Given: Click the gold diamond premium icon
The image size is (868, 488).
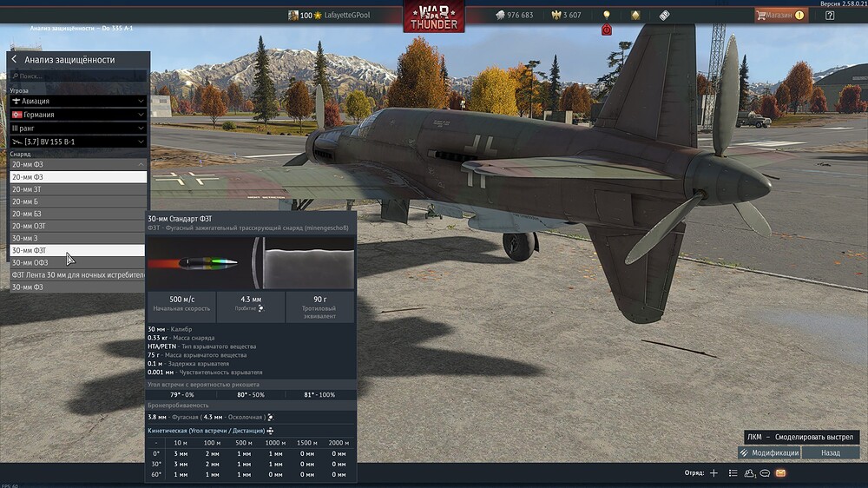Looking at the screenshot, I should [635, 15].
